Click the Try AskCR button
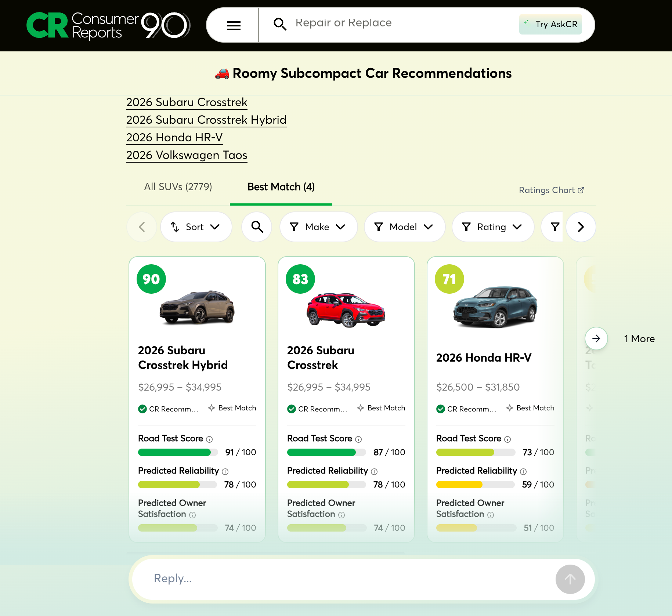The image size is (672, 616). click(550, 24)
